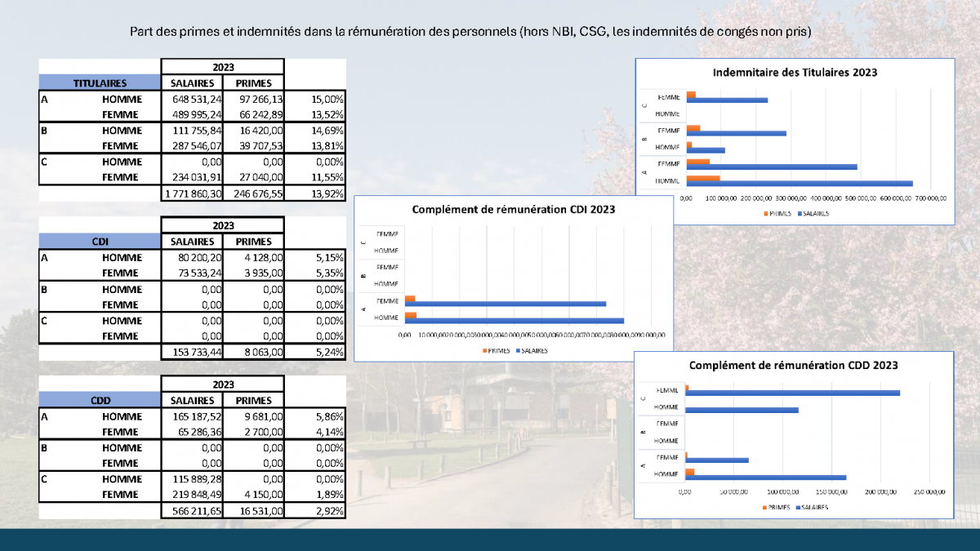Select the CDI table header cell
980x551 pixels.
tap(100, 242)
